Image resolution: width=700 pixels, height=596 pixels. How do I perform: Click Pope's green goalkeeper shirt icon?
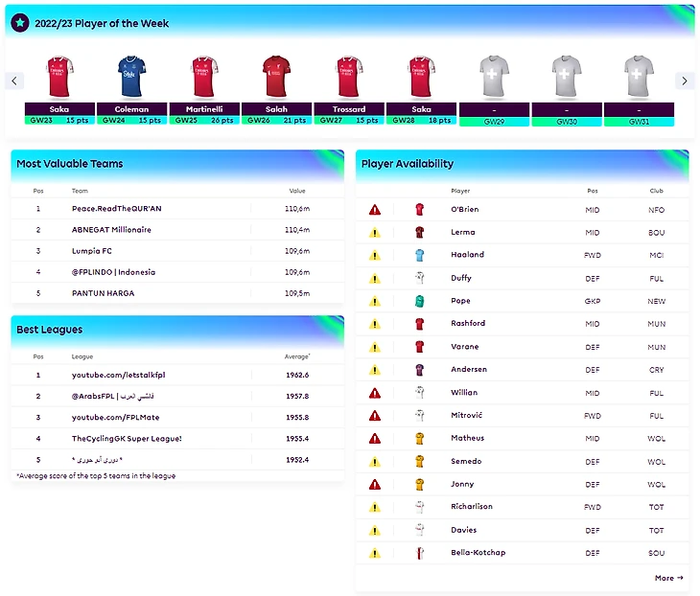pos(419,301)
